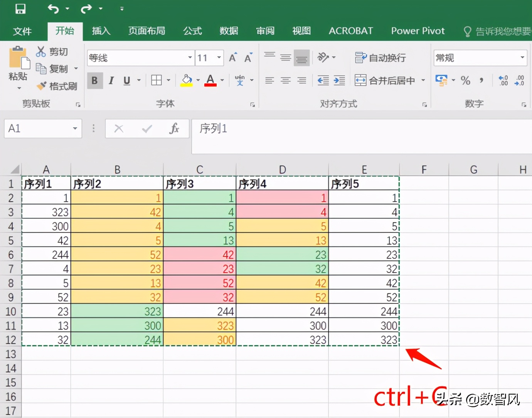Open the font group dialog launcher
The width and height of the screenshot is (532, 418).
[x=253, y=104]
